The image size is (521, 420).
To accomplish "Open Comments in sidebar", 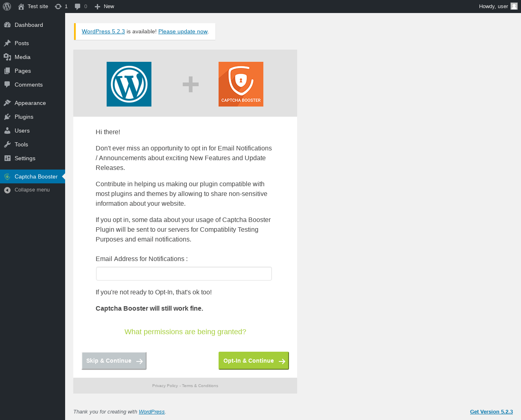I will [x=33, y=85].
